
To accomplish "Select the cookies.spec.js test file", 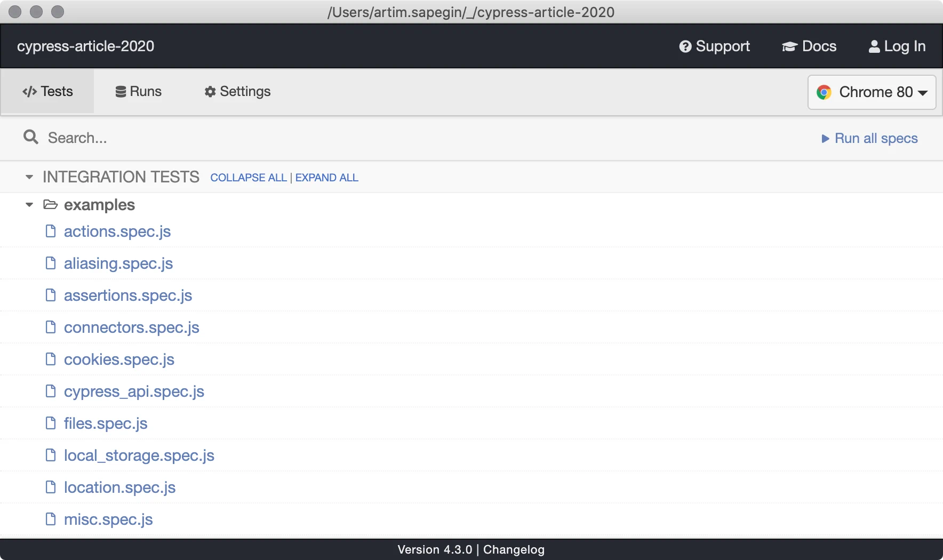I will click(118, 359).
